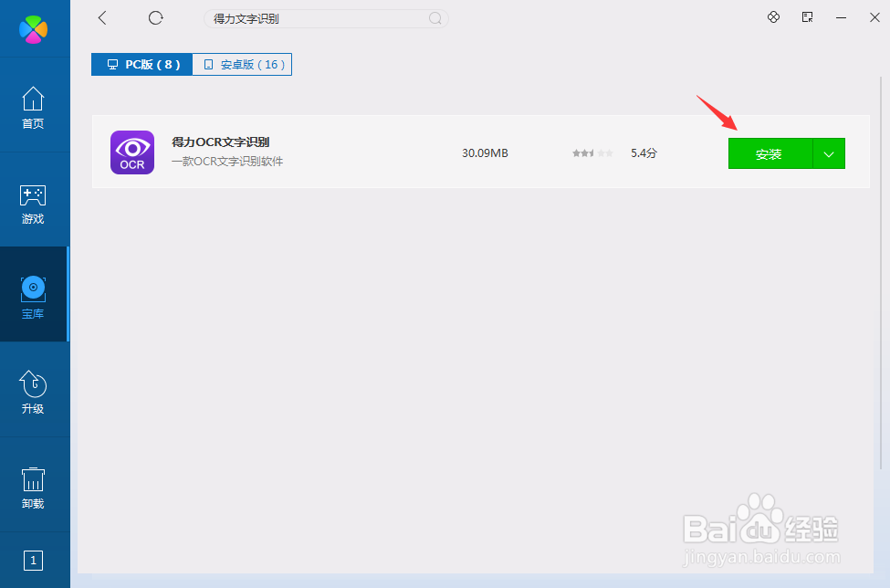Open 得力OCR文字识别 app title
This screenshot has height=588, width=890.
click(x=221, y=142)
